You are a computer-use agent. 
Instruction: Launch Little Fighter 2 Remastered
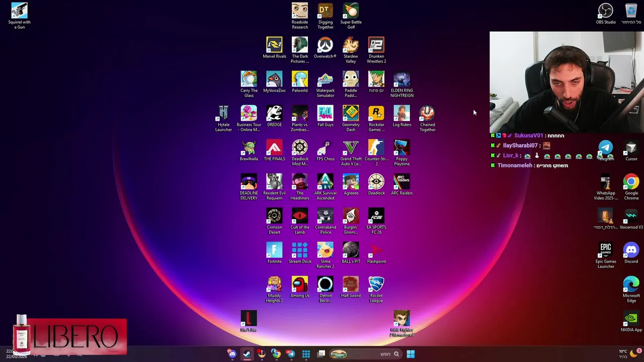[x=402, y=323]
